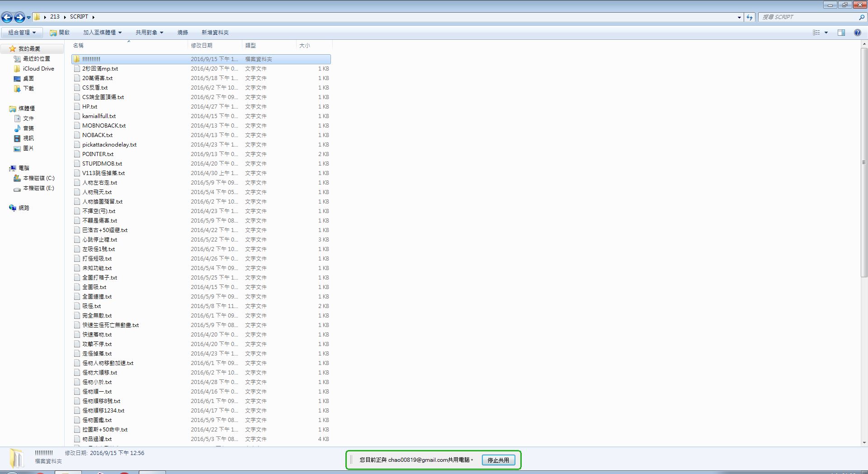
Task: Go back with the Back arrow button
Action: tap(7, 17)
